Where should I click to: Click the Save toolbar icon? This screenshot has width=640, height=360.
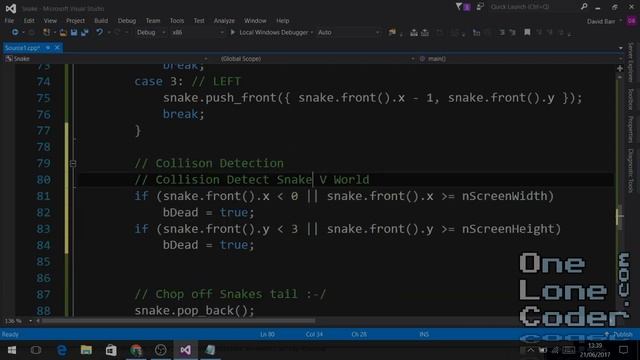point(74,32)
